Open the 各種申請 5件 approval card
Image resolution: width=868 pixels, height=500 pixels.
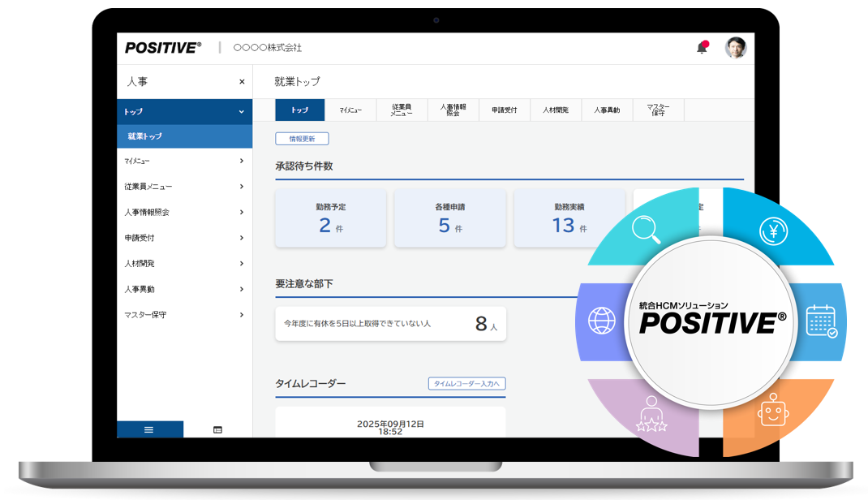[449, 218]
